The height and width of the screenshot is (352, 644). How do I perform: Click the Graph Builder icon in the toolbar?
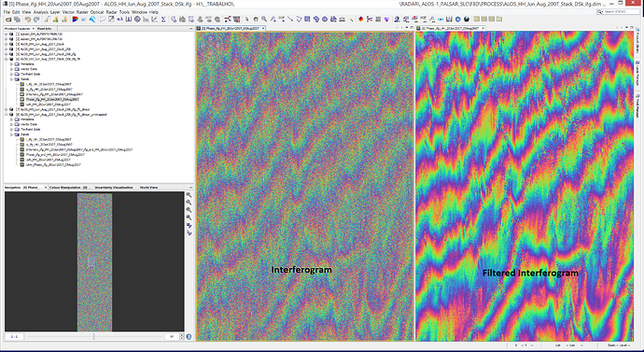coord(228,20)
